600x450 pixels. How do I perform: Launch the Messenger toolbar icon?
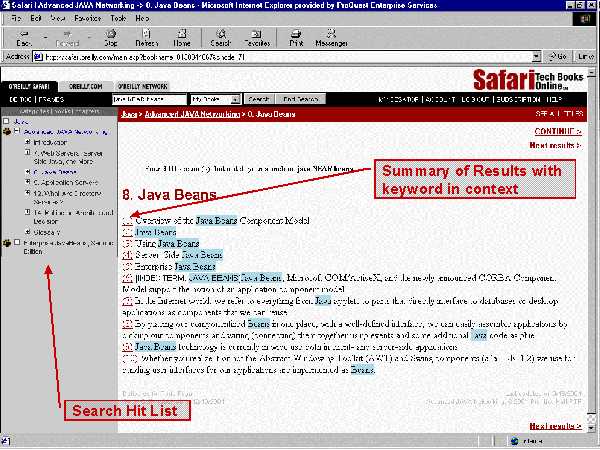click(331, 38)
